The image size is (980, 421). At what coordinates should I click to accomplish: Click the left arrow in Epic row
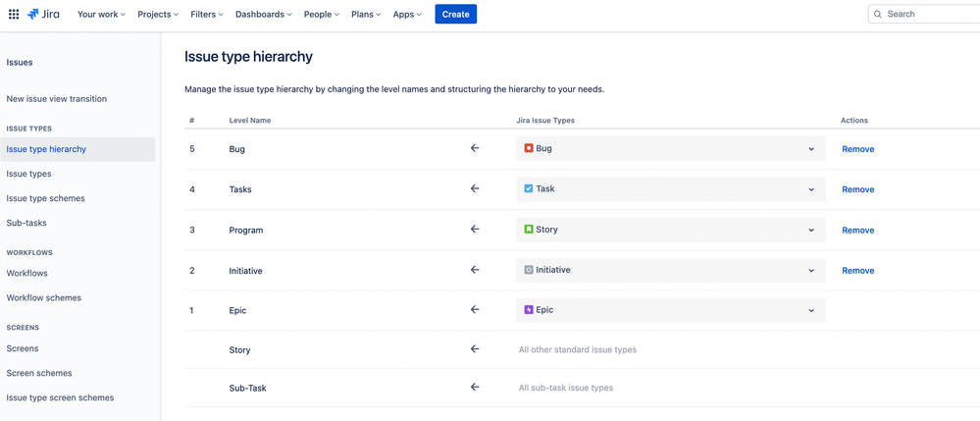pos(475,309)
